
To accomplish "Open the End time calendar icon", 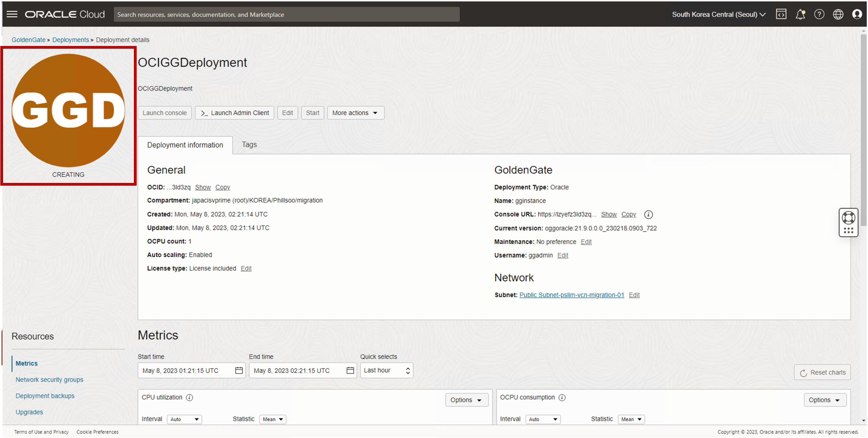I will [x=350, y=370].
